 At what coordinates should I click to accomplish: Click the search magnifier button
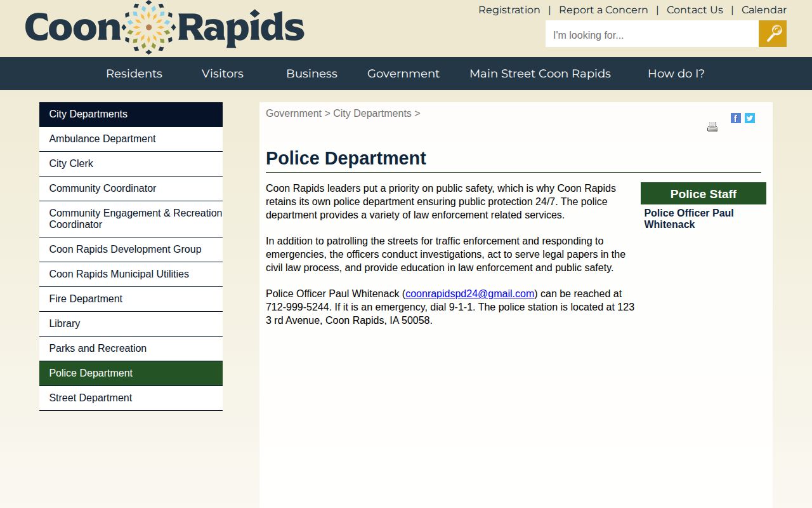click(x=772, y=34)
